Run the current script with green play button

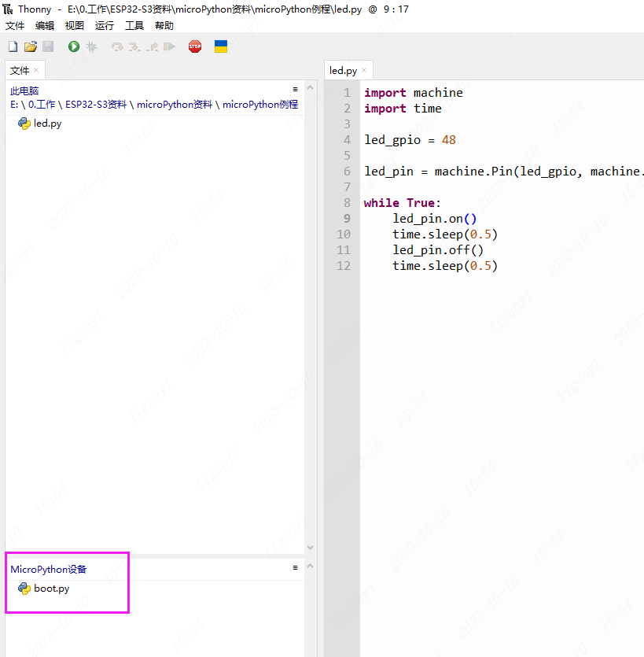coord(74,46)
